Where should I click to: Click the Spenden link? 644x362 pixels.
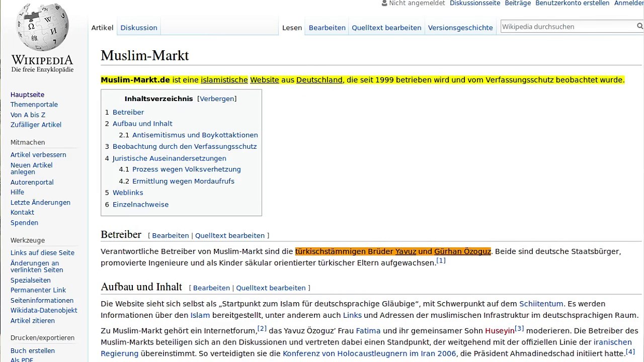24,223
